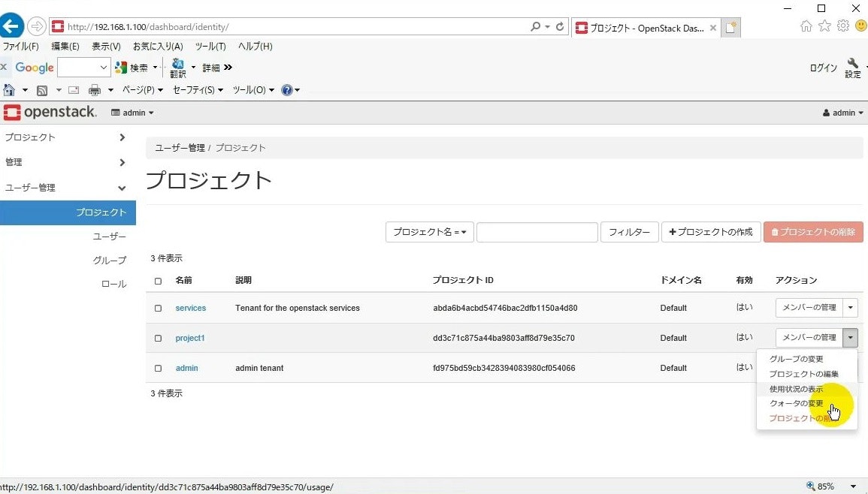Open the services project link
Screen dimensions: 868x494
point(190,308)
